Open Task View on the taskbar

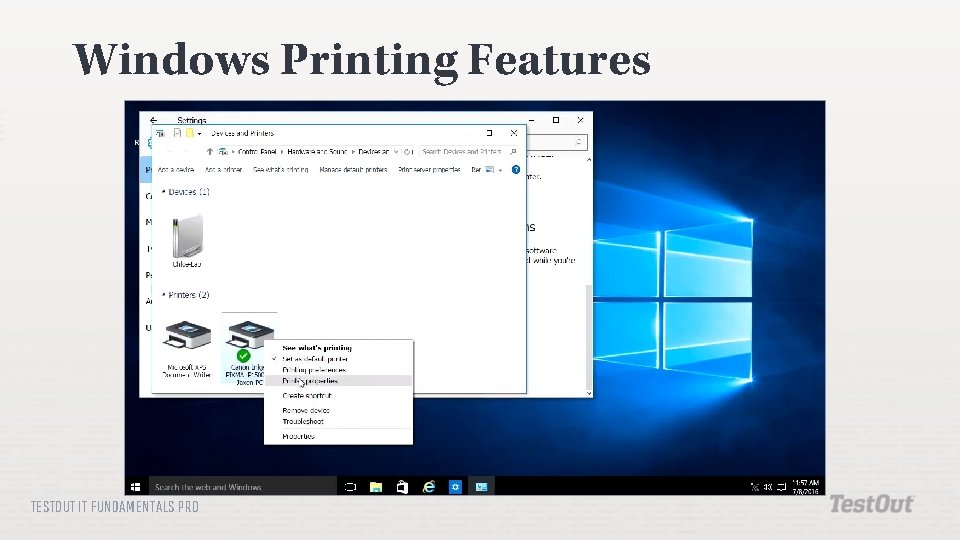(x=350, y=487)
